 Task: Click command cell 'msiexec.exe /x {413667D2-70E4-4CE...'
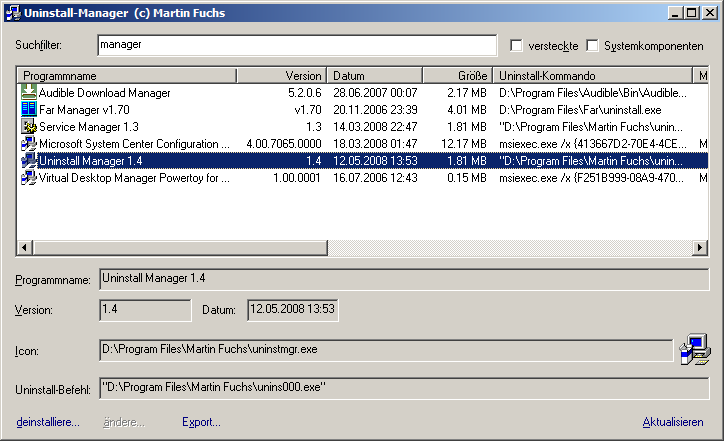592,144
